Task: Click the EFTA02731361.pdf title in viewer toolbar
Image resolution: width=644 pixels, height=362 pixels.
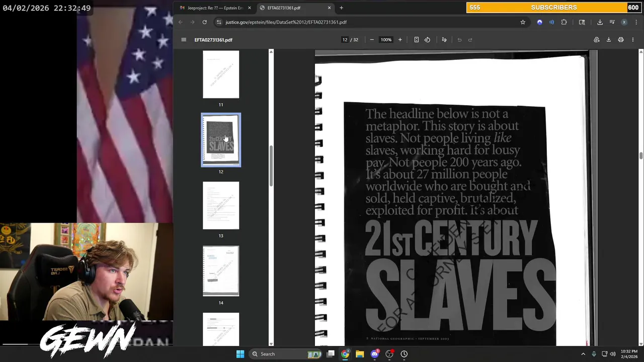Action: pyautogui.click(x=213, y=40)
